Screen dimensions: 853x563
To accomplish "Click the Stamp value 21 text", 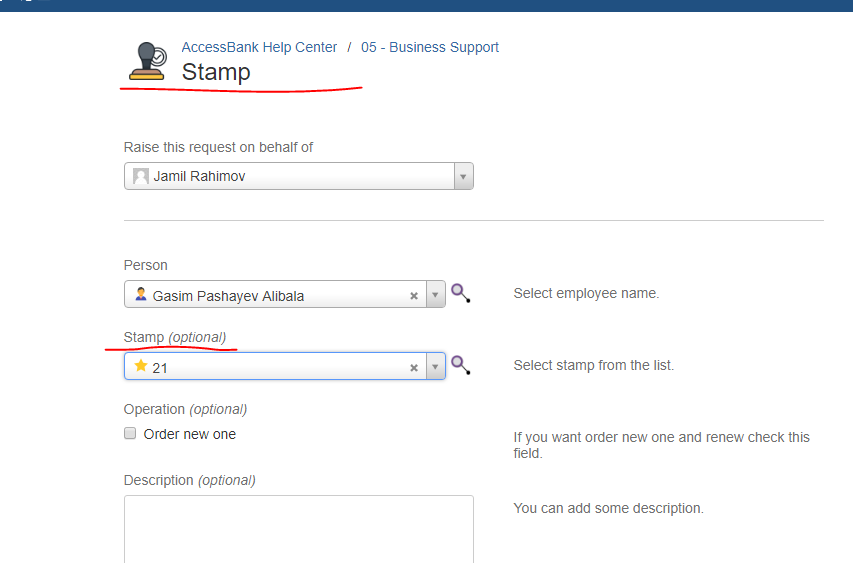I will [160, 368].
